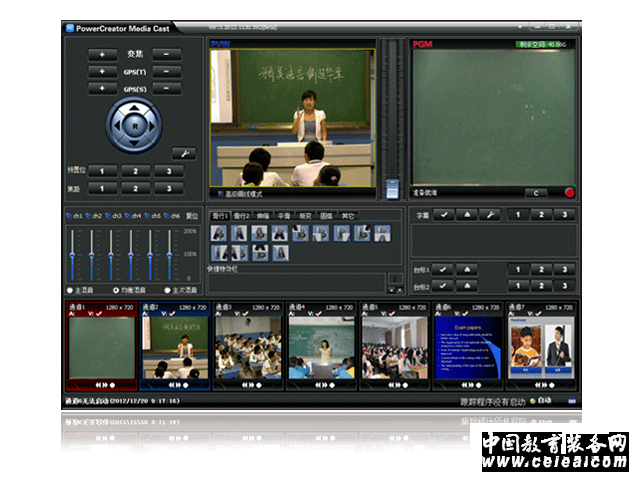Click the subtitle (字幕) checkmark button
Screen dimensions: 640x480
(x=443, y=214)
